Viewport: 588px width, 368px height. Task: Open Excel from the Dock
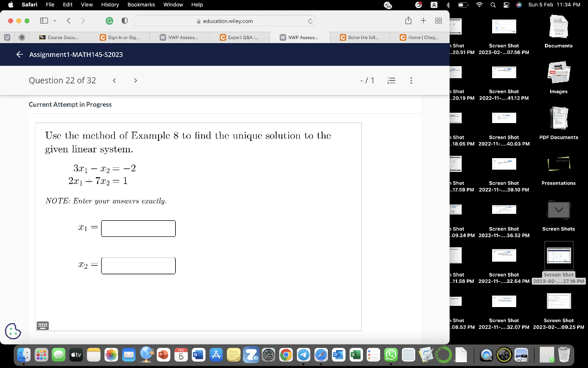click(x=355, y=355)
